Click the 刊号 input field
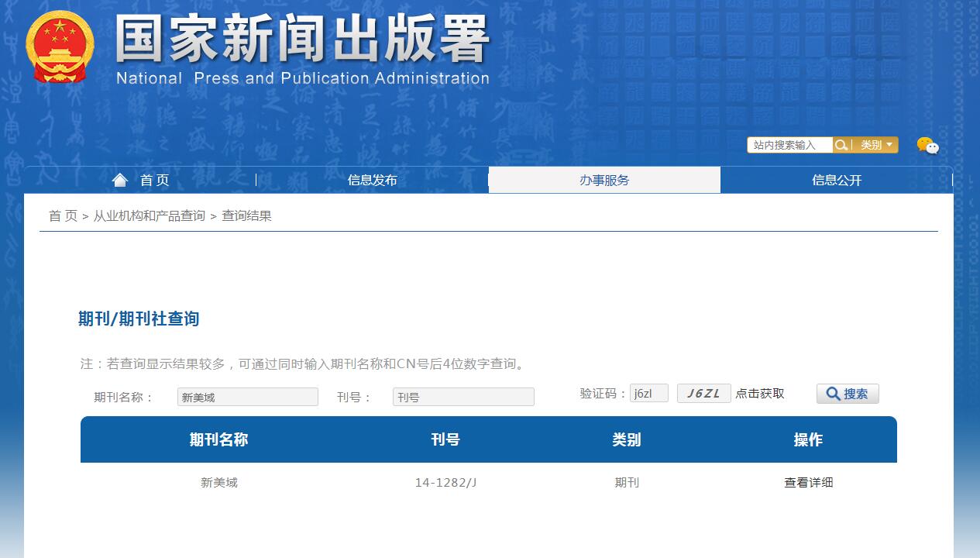This screenshot has width=980, height=558. click(463, 396)
